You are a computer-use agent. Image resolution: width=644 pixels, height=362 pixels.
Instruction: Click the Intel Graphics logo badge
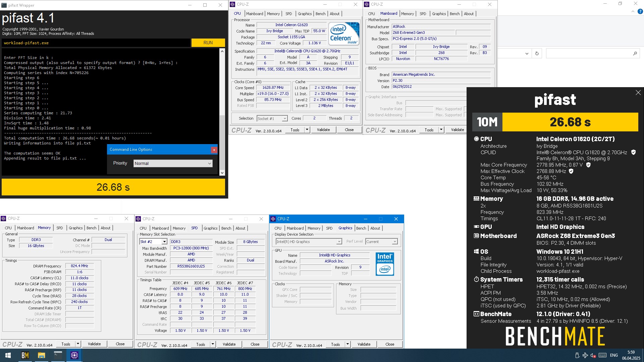(x=385, y=264)
